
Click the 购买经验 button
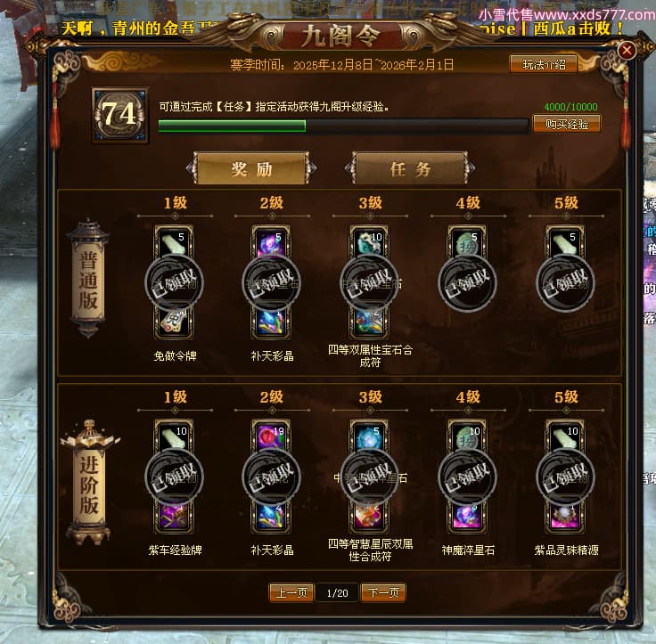click(x=567, y=124)
